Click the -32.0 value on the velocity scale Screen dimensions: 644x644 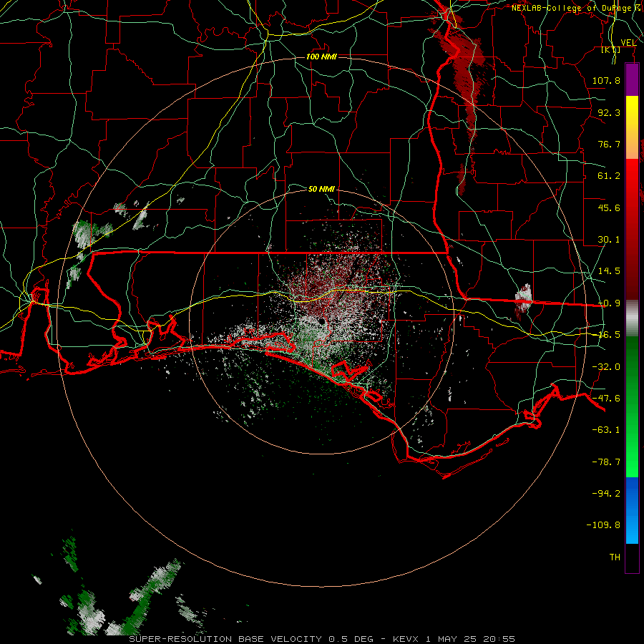click(x=606, y=367)
